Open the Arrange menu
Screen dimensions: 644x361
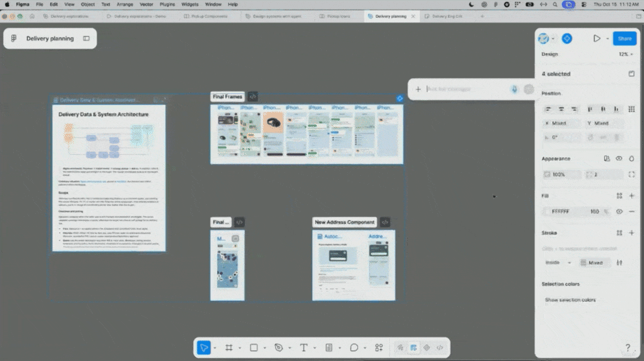pyautogui.click(x=125, y=5)
